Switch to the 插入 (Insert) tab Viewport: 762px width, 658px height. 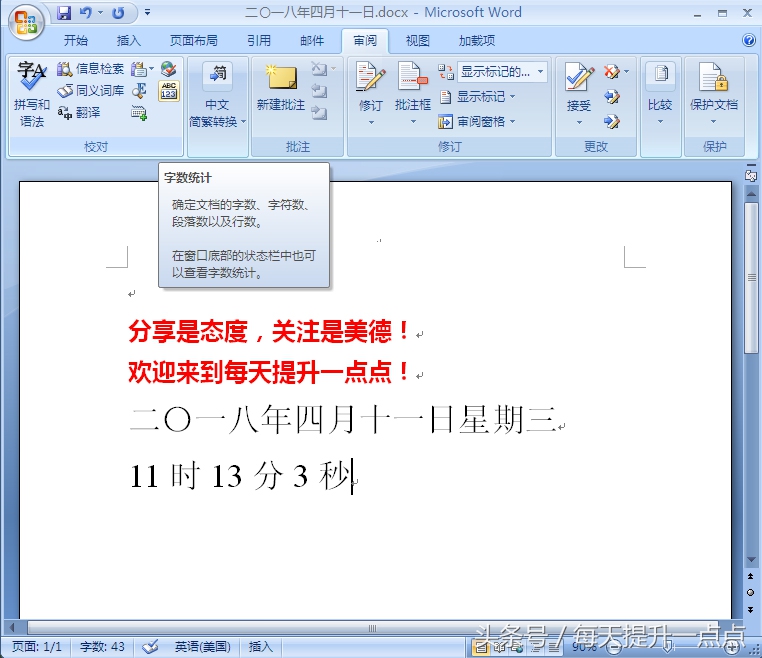click(x=129, y=41)
